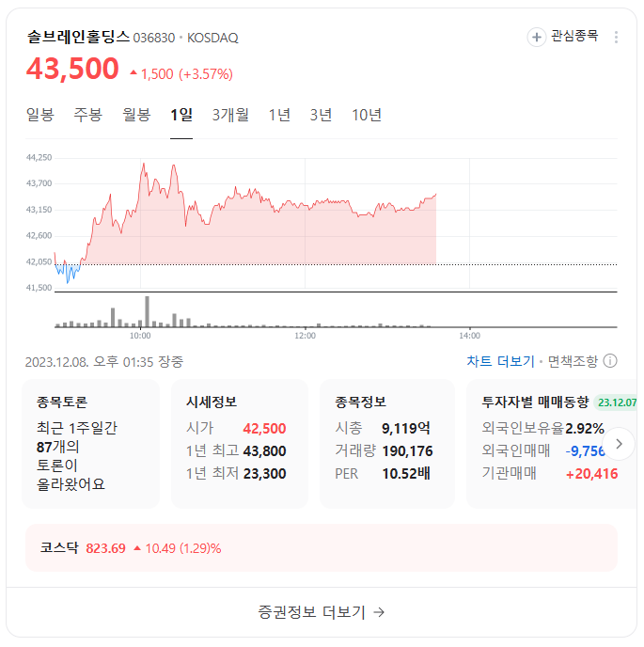This screenshot has height=647, width=644.
Task: Open the 면책조항 disclaimer link
Action: tap(573, 361)
